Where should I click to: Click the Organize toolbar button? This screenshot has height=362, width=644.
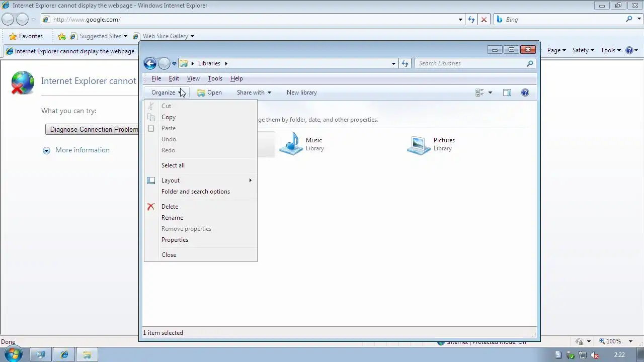click(x=167, y=93)
